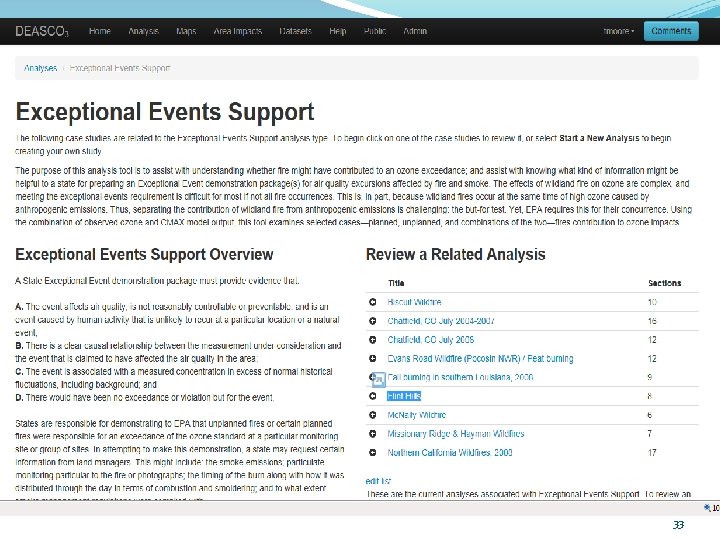Click the small popup icon beside Fall burning
720x540 pixels.
[378, 380]
